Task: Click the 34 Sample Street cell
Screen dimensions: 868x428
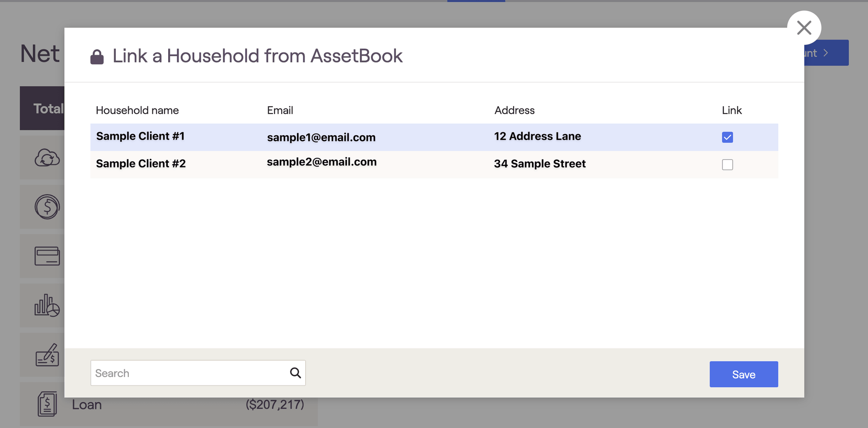Action: (x=540, y=164)
